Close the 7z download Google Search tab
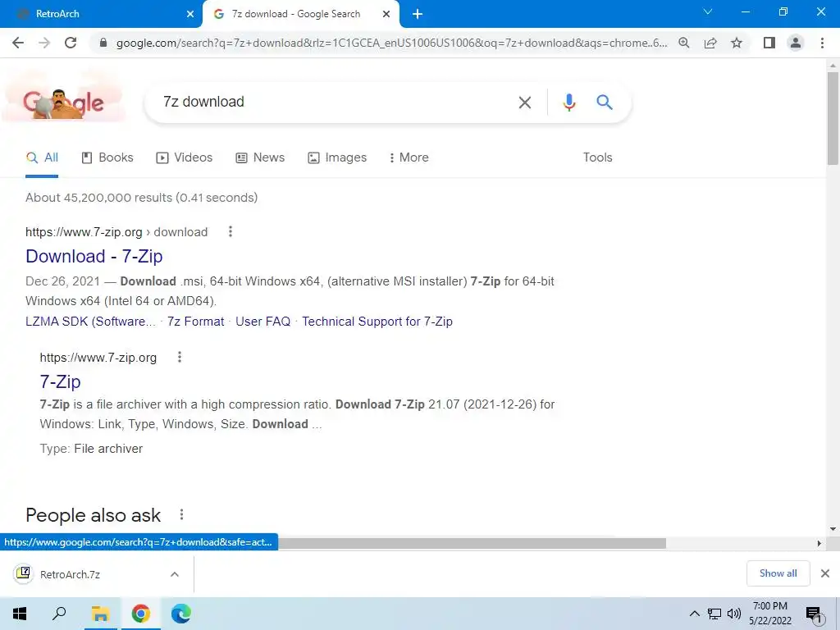840x630 pixels. click(x=386, y=15)
